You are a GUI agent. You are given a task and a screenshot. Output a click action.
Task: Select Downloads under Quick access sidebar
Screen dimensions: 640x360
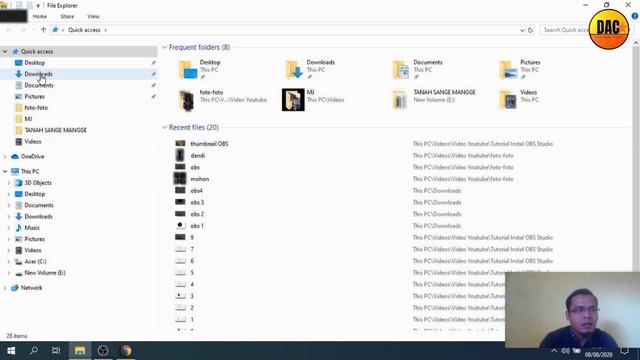coord(38,74)
